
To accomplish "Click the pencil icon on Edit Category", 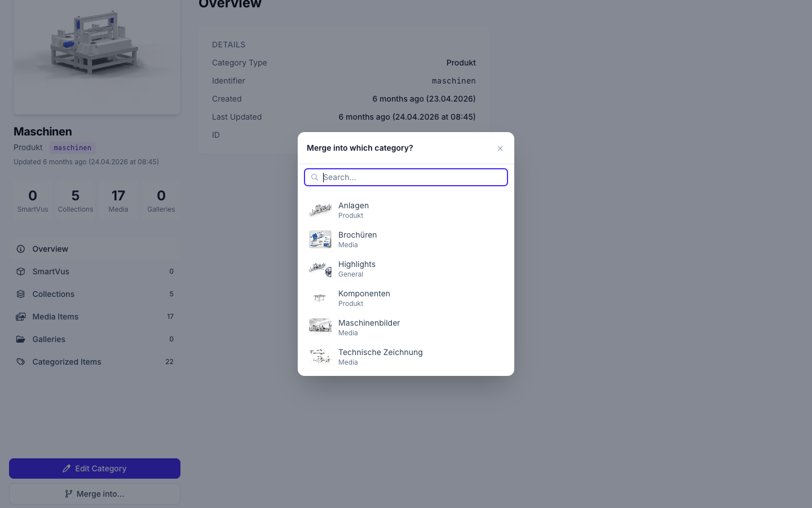I will 67,468.
